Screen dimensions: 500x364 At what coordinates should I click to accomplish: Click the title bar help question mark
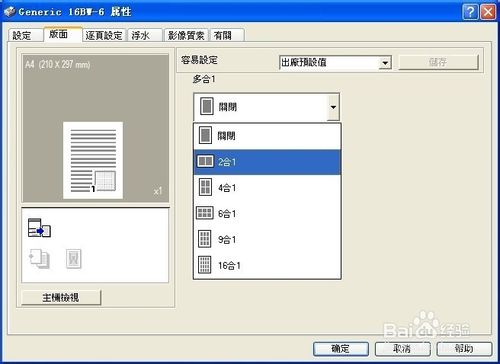(470, 12)
